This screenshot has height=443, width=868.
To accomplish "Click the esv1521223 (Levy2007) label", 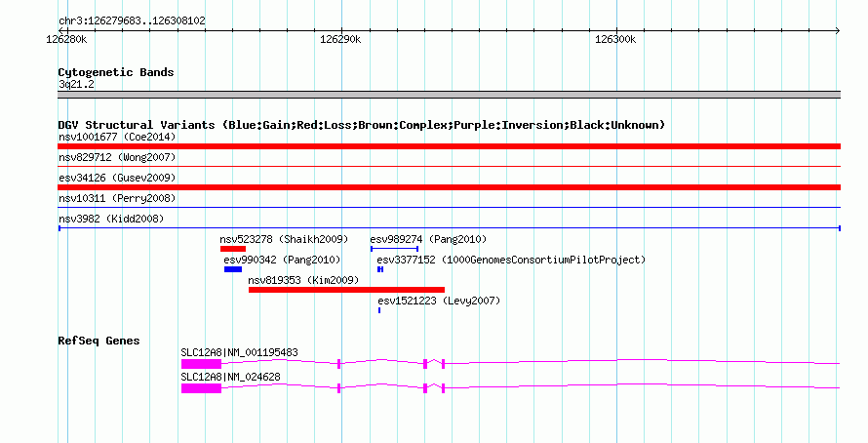I will tap(439, 301).
